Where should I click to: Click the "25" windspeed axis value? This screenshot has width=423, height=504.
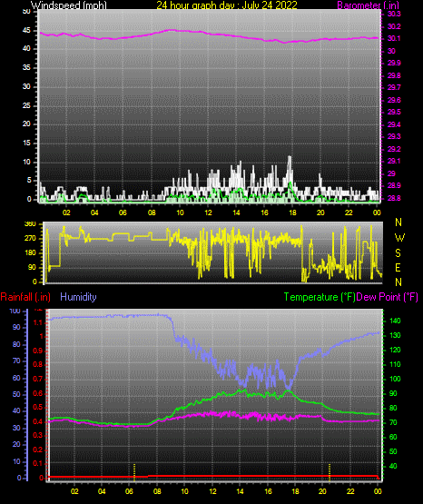(26, 105)
